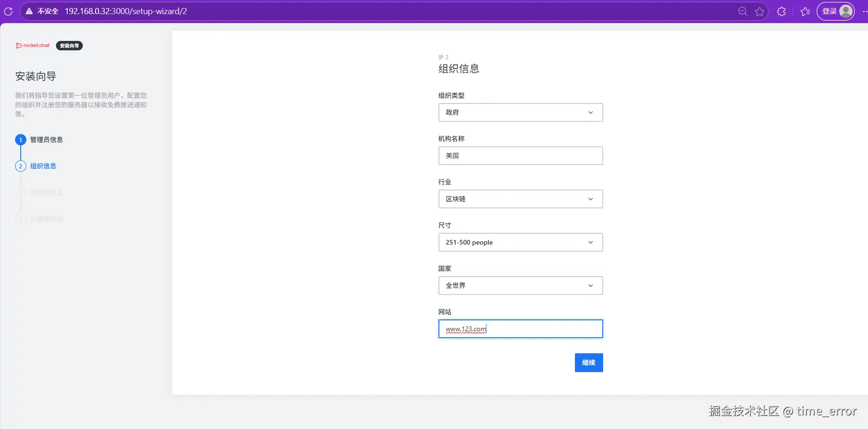Open the browser extensions puzzle icon
Image resolution: width=868 pixels, height=429 pixels.
pyautogui.click(x=781, y=11)
